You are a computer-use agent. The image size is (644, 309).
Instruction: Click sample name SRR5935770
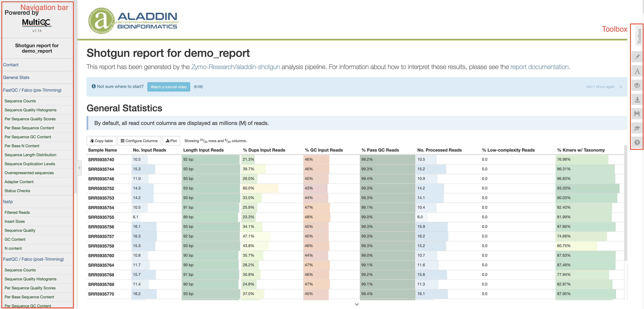pyautogui.click(x=101, y=294)
